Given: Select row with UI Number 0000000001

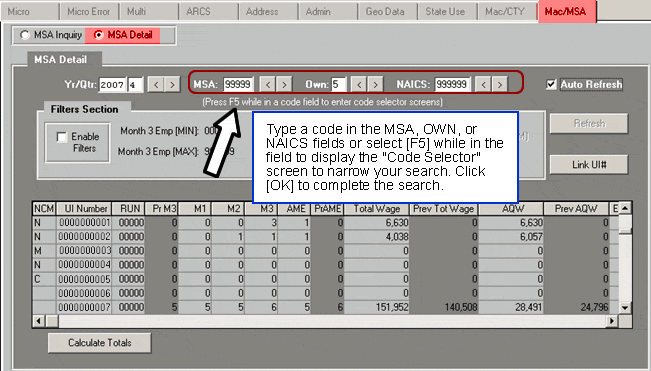Looking at the screenshot, I should click(326, 223).
